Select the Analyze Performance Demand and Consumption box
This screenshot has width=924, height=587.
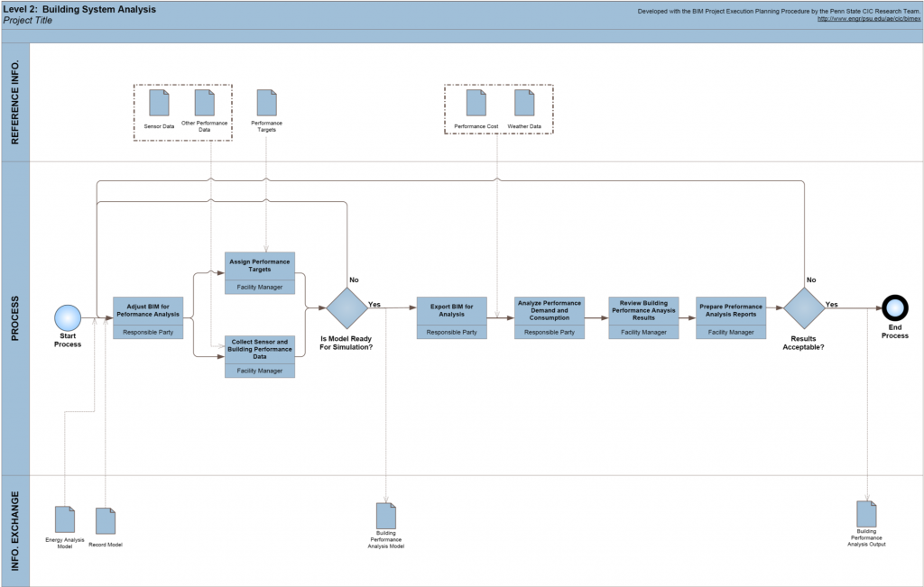click(549, 311)
